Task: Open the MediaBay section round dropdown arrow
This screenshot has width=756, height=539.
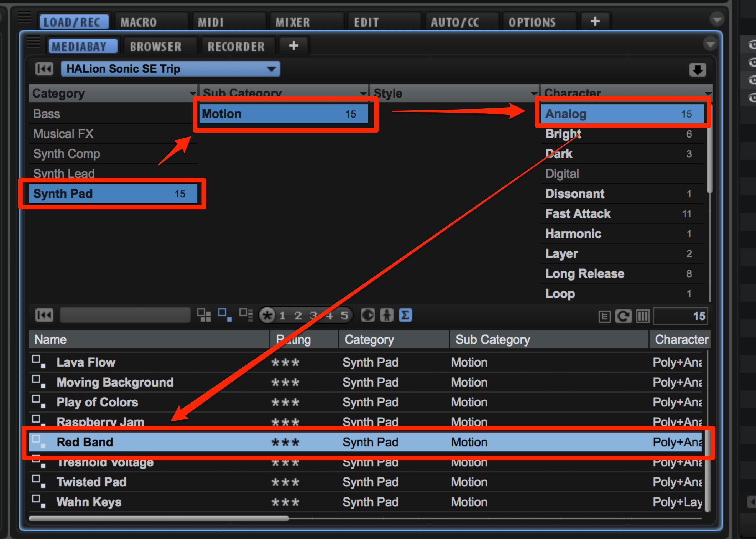Action: pyautogui.click(x=710, y=44)
